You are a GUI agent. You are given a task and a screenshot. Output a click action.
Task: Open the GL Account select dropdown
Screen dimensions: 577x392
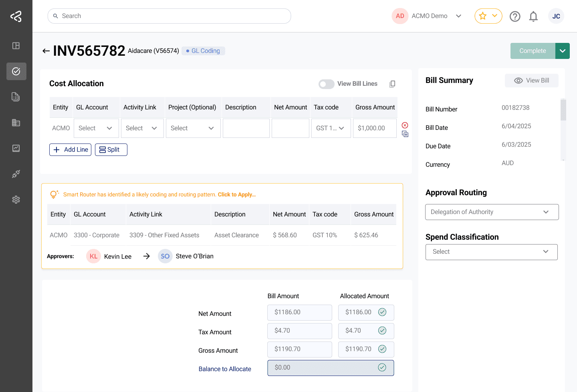96,128
